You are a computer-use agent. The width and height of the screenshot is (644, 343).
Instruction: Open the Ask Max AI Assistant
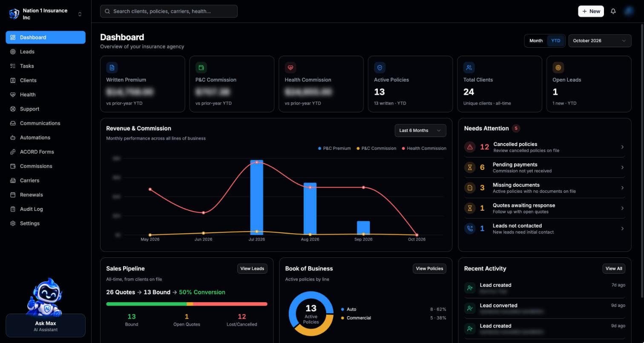(x=46, y=326)
